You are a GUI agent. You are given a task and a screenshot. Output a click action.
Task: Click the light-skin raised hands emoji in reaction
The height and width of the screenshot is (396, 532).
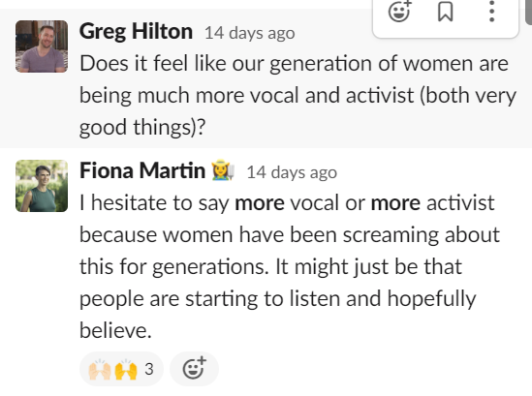click(100, 369)
